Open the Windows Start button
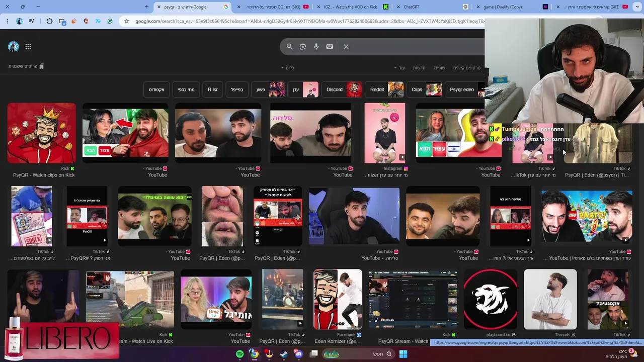The width and height of the screenshot is (644, 362). (403, 354)
